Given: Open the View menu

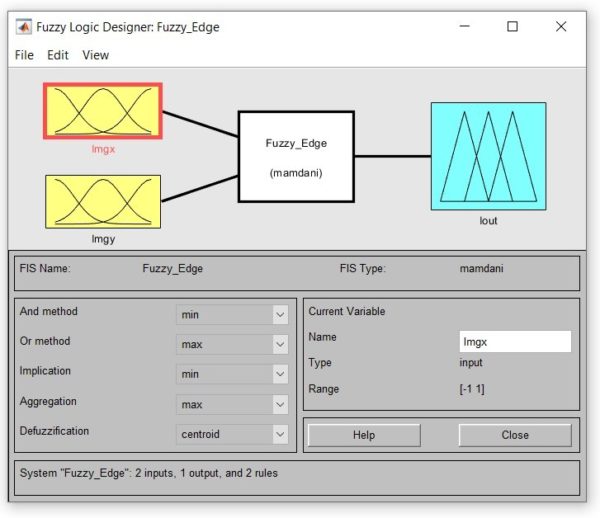Looking at the screenshot, I should [x=96, y=55].
